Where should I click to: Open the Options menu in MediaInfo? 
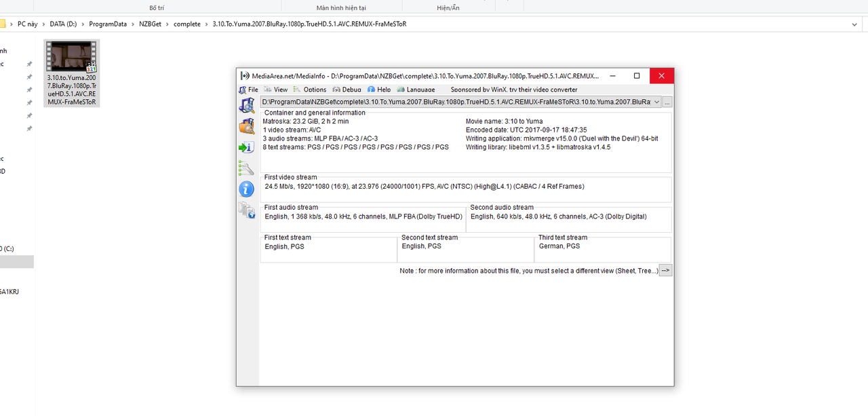[x=310, y=90]
